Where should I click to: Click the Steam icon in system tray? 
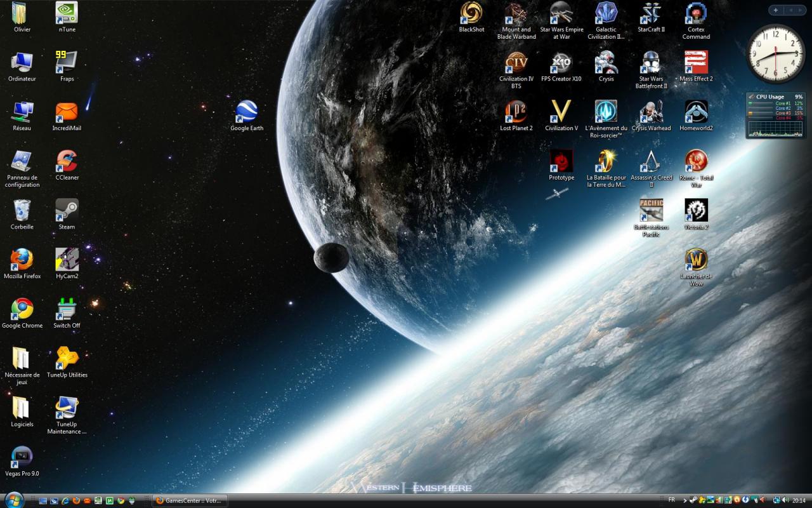point(693,500)
